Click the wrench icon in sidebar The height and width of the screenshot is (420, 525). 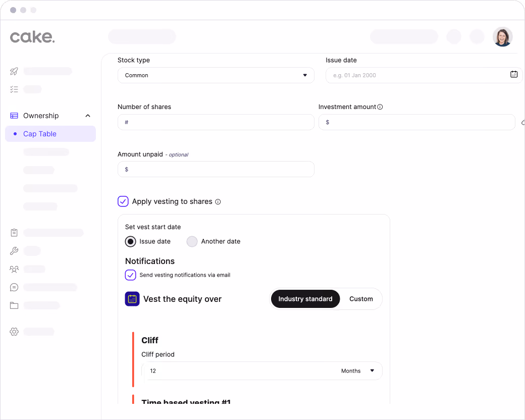(x=14, y=251)
